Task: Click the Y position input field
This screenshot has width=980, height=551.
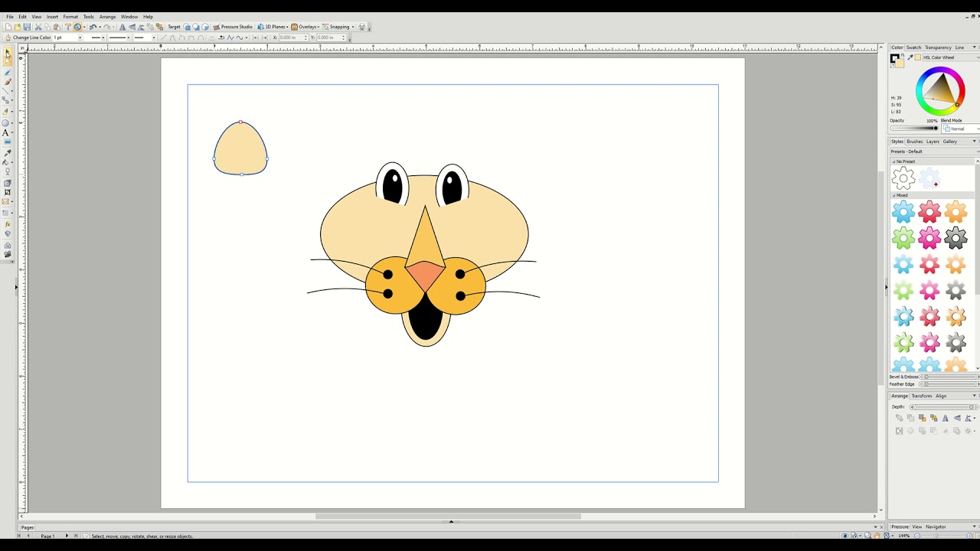Action: pyautogui.click(x=332, y=37)
